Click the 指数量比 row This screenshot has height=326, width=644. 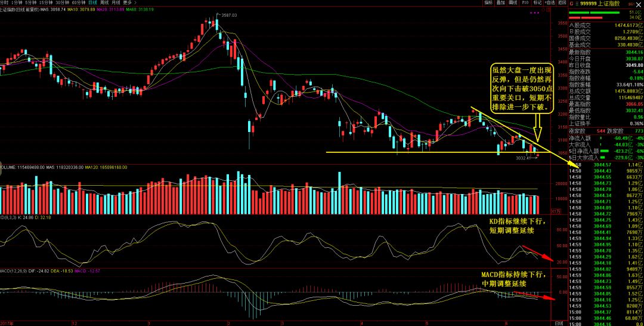tap(606, 117)
